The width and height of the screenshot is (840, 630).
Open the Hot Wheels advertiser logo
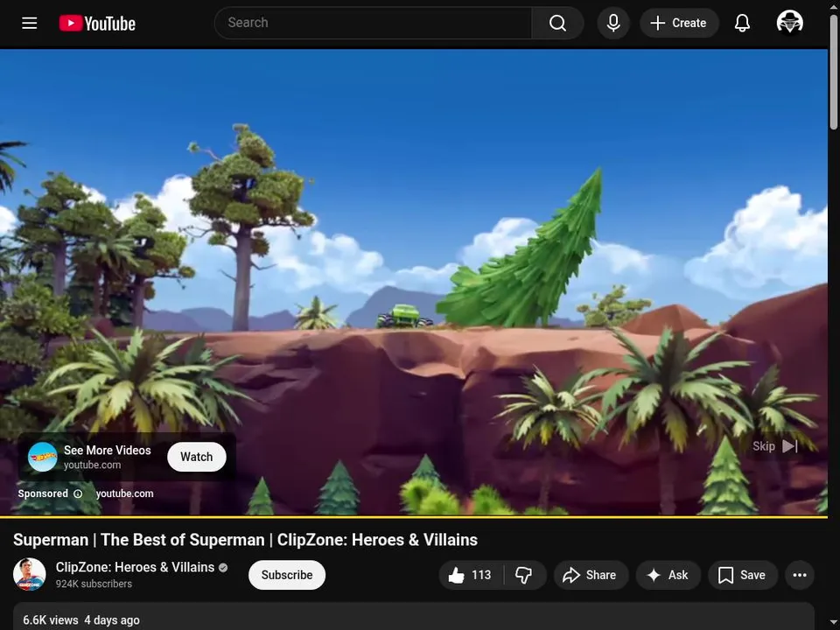point(42,457)
